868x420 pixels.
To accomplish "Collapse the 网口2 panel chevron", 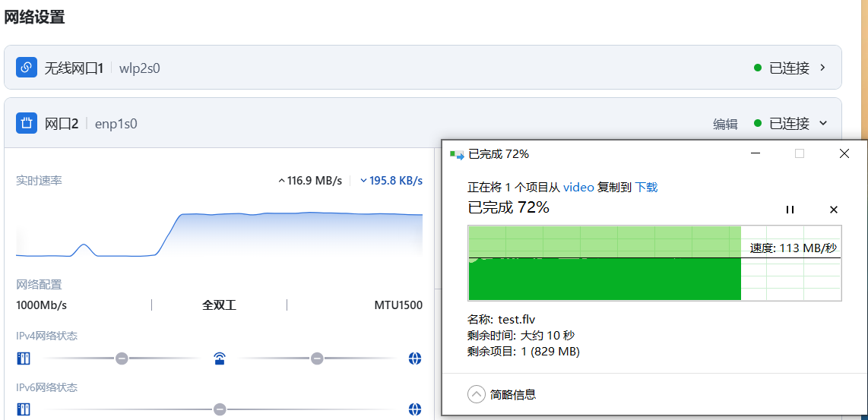I will [822, 123].
